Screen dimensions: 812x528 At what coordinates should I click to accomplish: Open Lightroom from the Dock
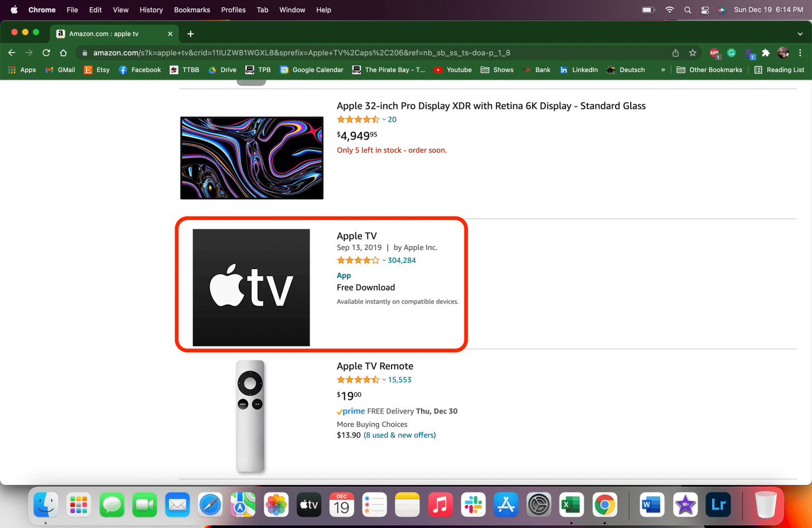718,505
